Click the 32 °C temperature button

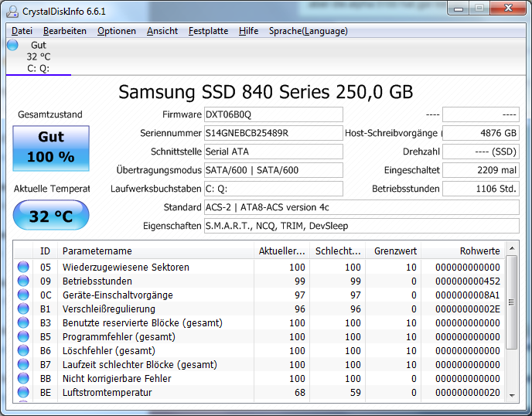click(x=51, y=215)
